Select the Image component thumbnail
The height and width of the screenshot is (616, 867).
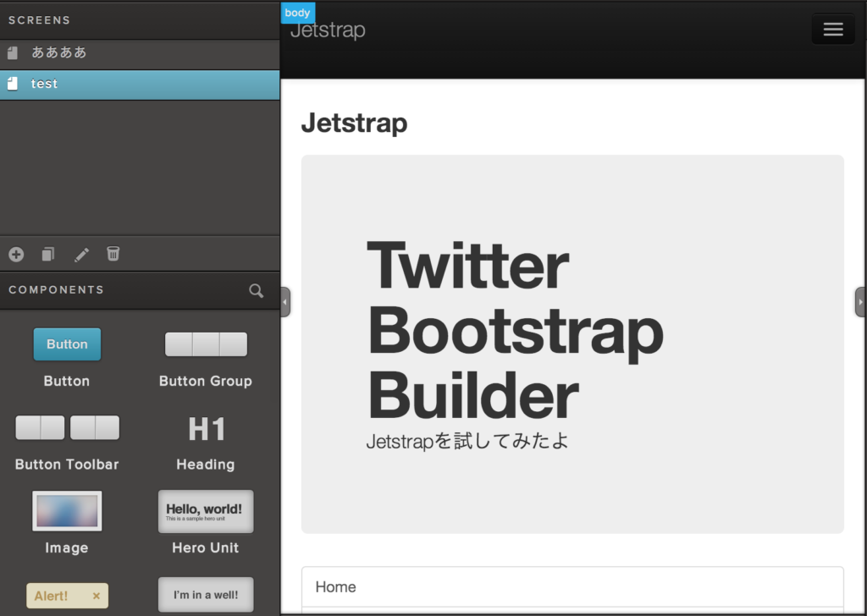(67, 511)
